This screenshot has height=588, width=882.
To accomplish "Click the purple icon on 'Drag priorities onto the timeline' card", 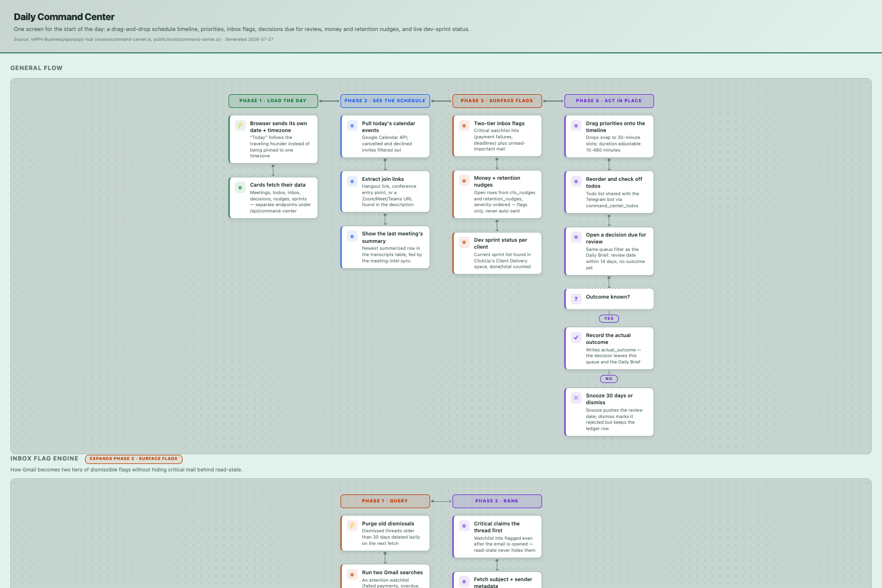I will [576, 125].
